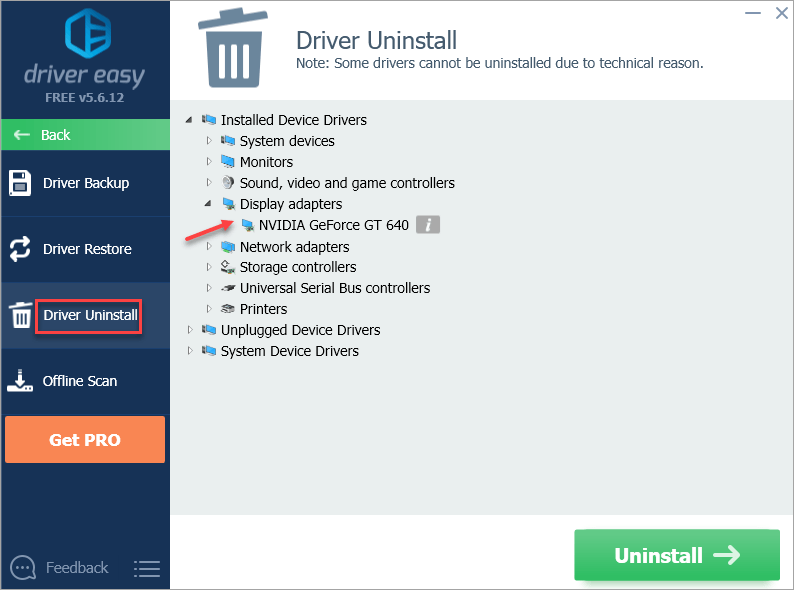
Task: Click the NVIDIA GeForce GT 640 device icon
Action: (248, 224)
